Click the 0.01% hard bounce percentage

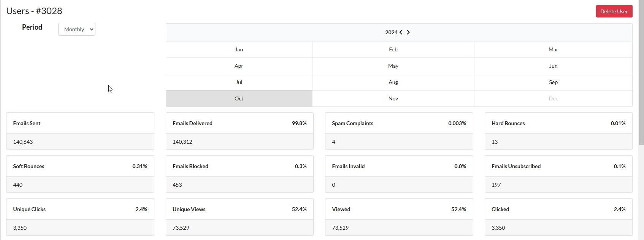tap(618, 123)
